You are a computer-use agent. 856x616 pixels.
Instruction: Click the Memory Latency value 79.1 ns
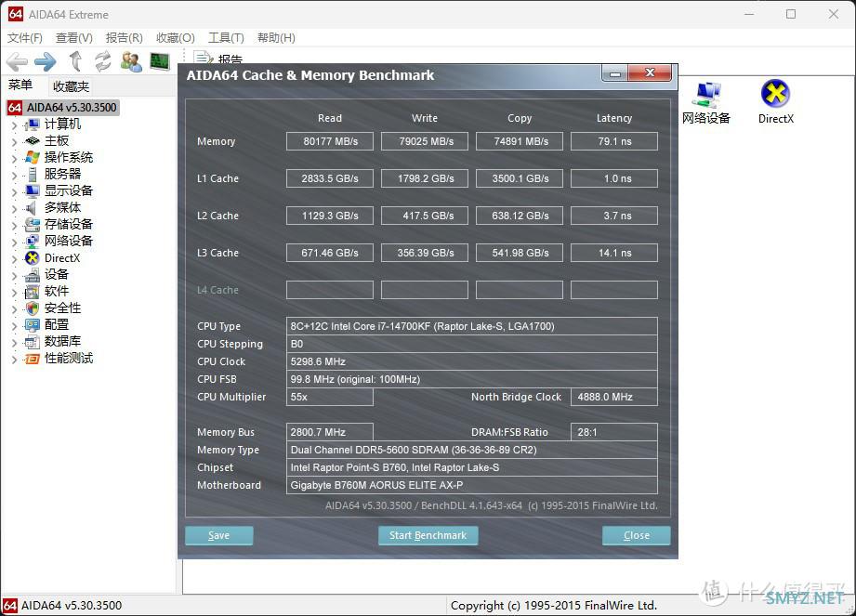(x=614, y=141)
